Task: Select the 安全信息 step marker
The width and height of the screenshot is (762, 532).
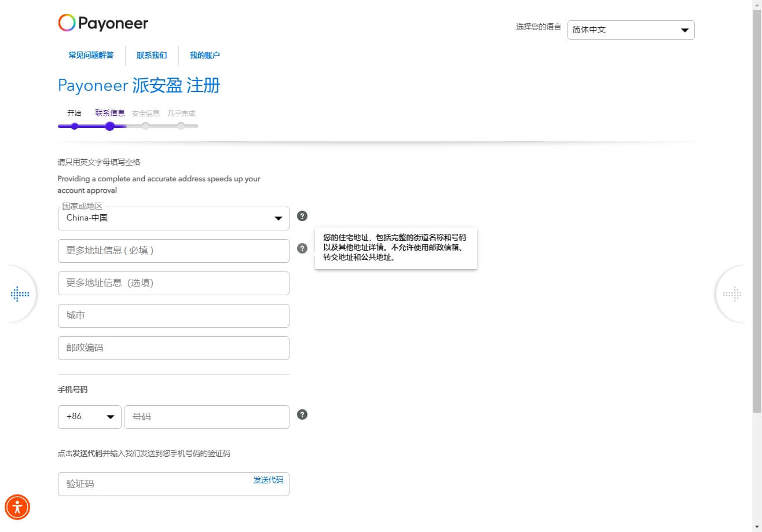Action: [x=146, y=126]
